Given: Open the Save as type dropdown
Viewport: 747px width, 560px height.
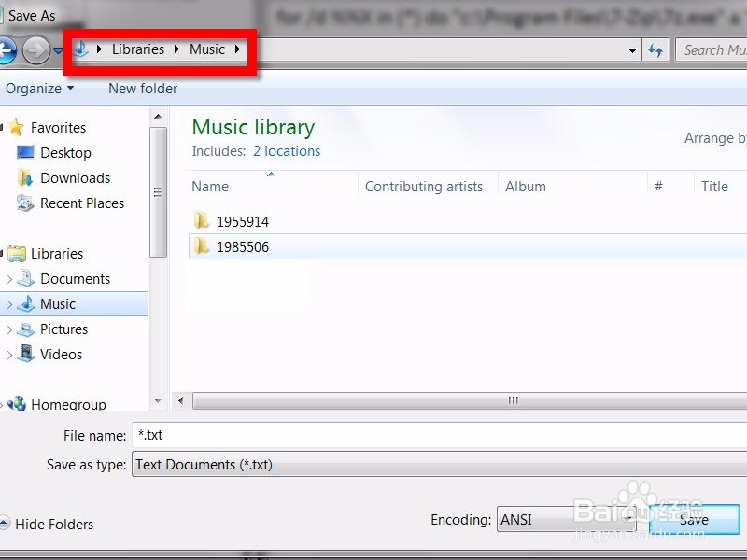Looking at the screenshot, I should pyautogui.click(x=439, y=465).
